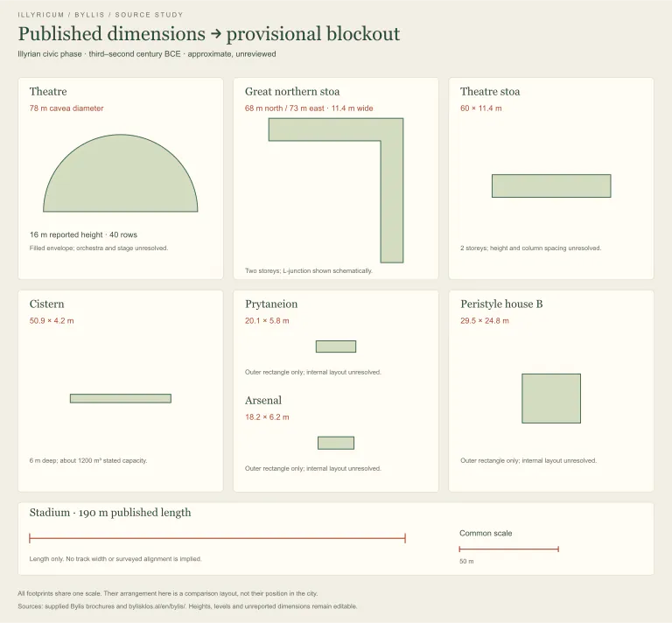The image size is (672, 623).
Task: Click the Common scale label
Action: pos(486,533)
